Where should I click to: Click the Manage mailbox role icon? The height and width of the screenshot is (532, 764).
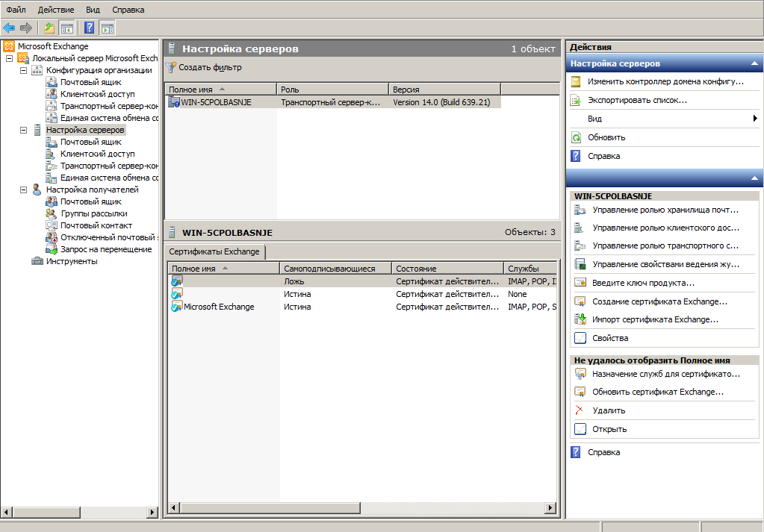[580, 210]
